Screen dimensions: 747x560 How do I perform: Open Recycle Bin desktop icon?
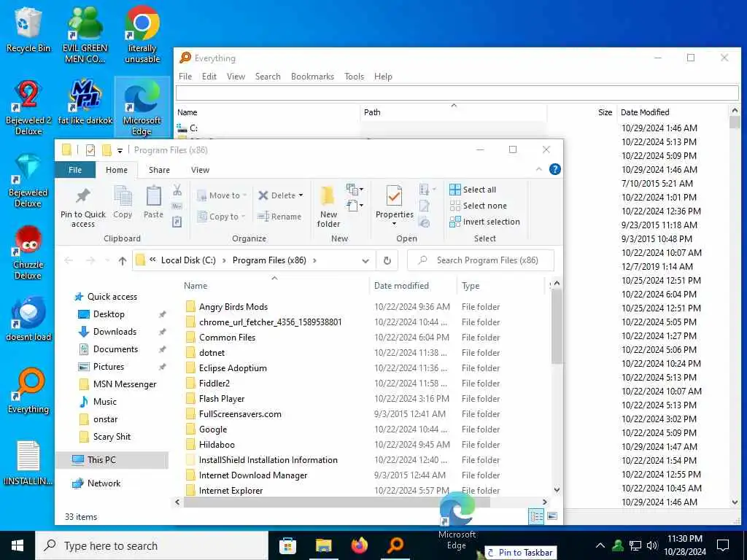[x=28, y=31]
